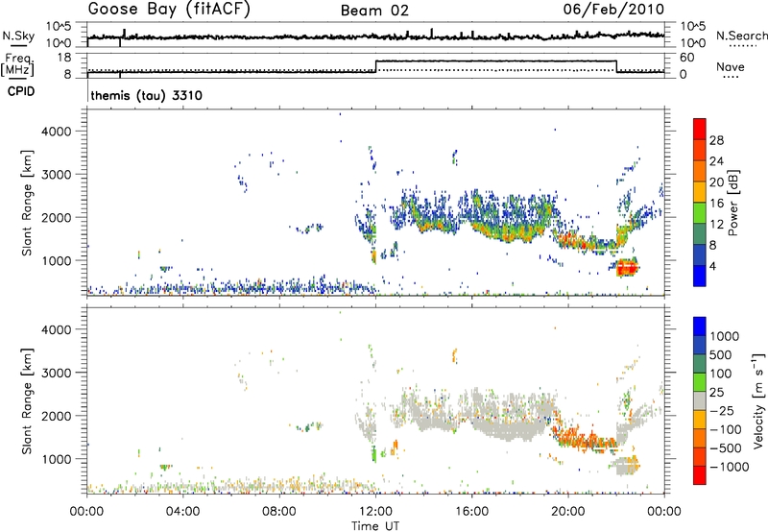Click the date 06/Feb/2010
The width and height of the screenshot is (768, 532).
[613, 10]
